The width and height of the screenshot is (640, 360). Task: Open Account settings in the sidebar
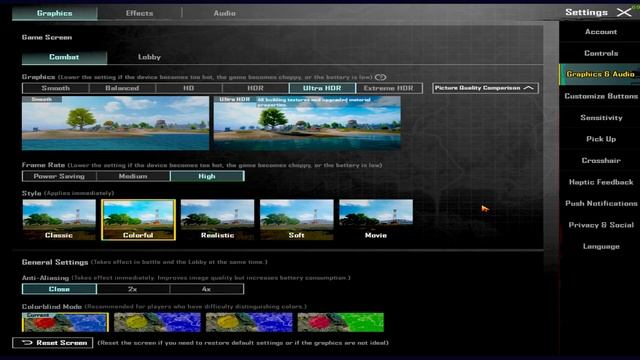[600, 31]
